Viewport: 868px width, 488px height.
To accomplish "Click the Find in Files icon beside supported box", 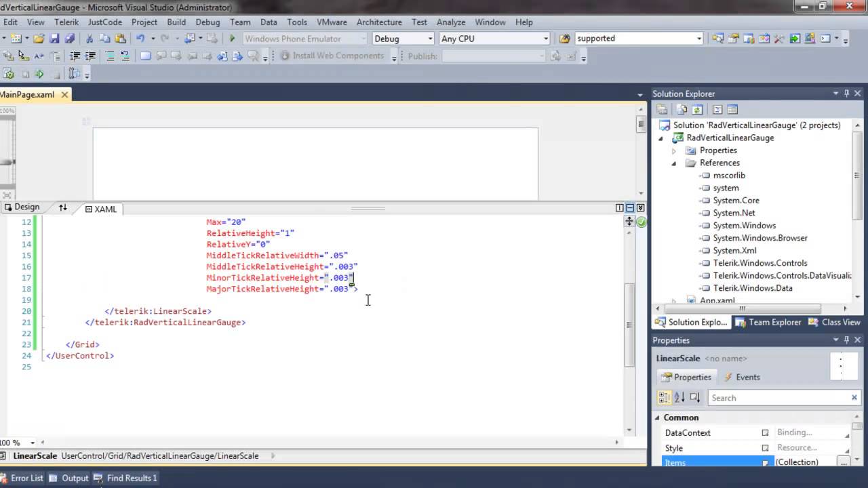I will pyautogui.click(x=564, y=39).
